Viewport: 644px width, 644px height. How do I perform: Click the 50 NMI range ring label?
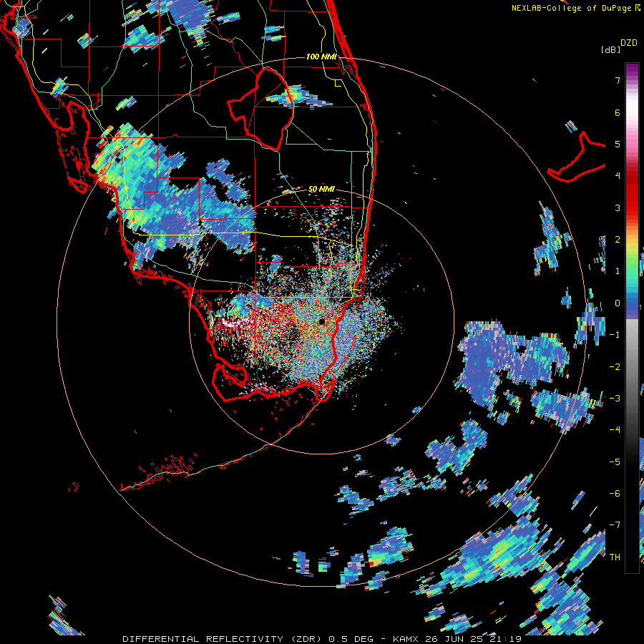point(321,190)
